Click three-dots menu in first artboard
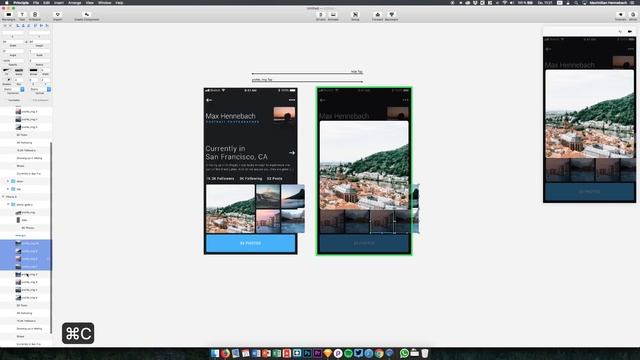This screenshot has width=640, height=360. coord(292,100)
